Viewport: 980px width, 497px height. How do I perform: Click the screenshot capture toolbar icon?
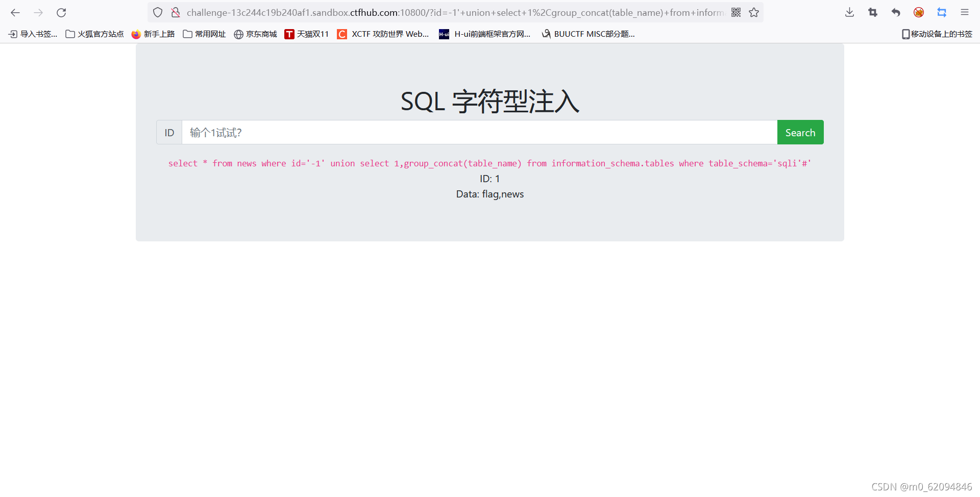coord(872,12)
